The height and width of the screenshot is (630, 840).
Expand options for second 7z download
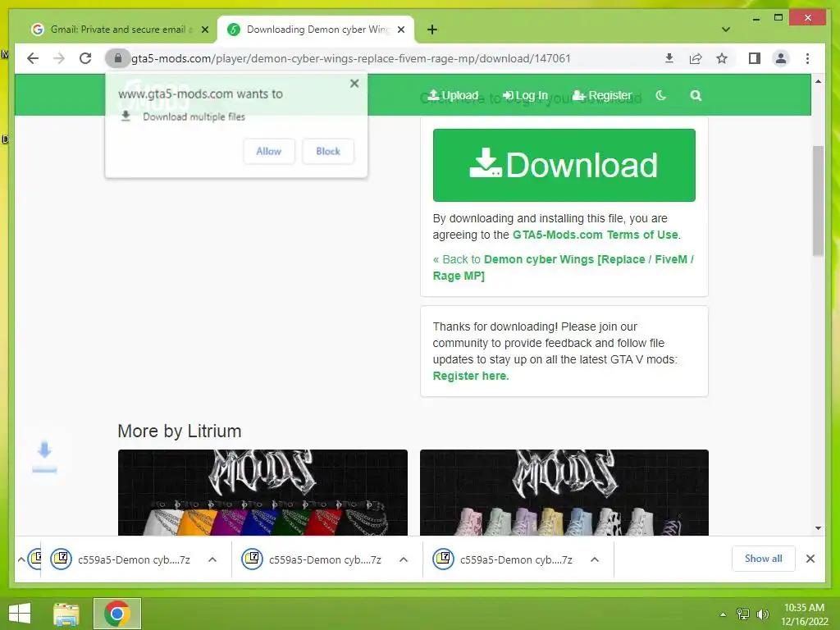pos(404,559)
